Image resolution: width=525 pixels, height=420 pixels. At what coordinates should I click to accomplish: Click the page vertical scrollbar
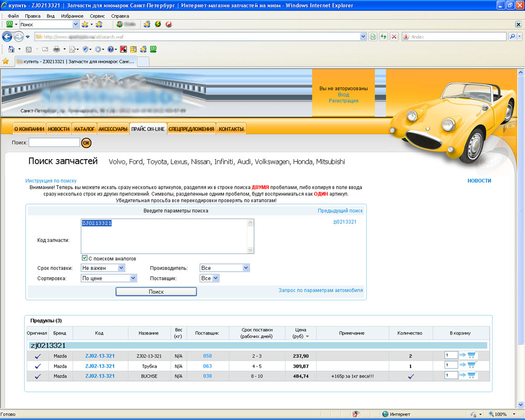click(521, 238)
